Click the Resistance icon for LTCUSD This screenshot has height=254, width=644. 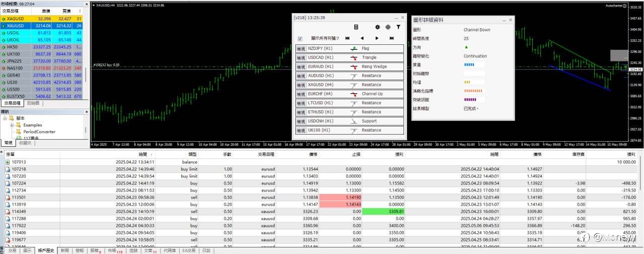pyautogui.click(x=354, y=103)
